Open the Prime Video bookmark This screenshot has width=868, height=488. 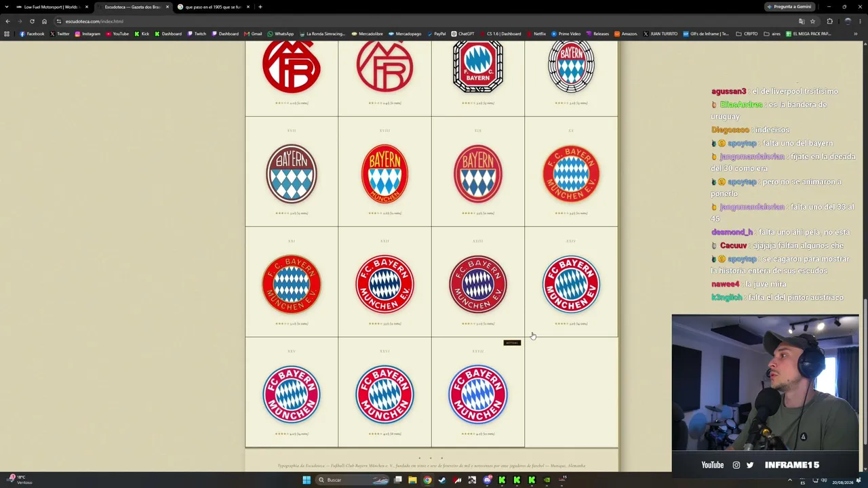(x=566, y=34)
